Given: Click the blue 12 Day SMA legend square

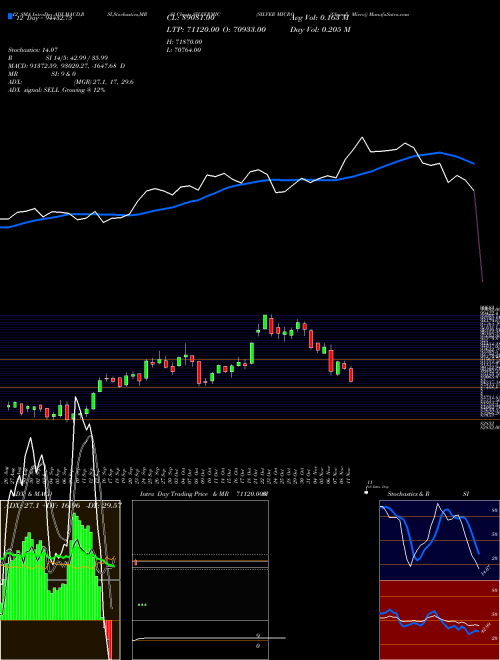Looking at the screenshot, I should [10, 17].
